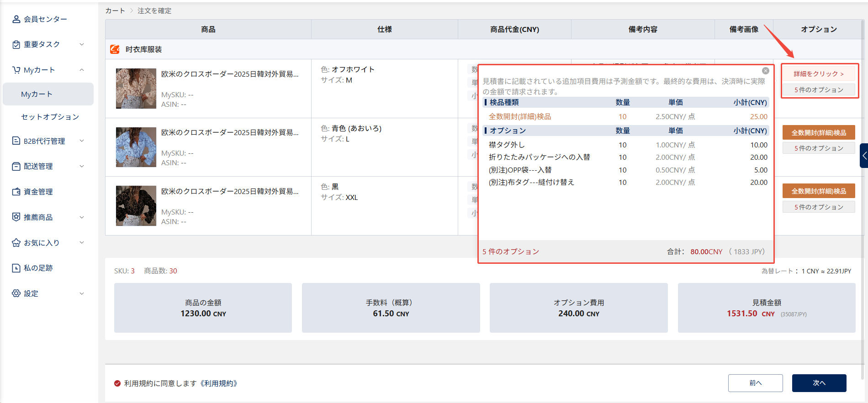Viewport: 868px width, 403px height.
Task: Click the off-white product title 欧米のクロスボーダー
Action: [x=230, y=74]
